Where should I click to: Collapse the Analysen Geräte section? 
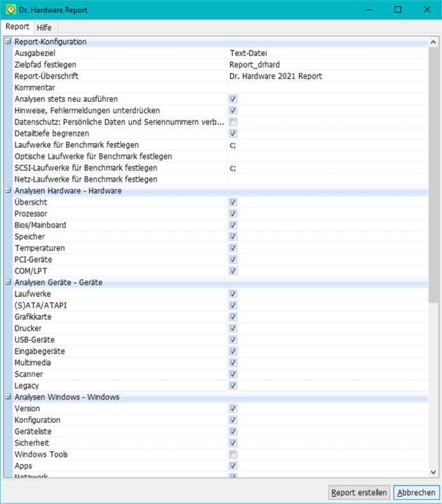tap(8, 283)
